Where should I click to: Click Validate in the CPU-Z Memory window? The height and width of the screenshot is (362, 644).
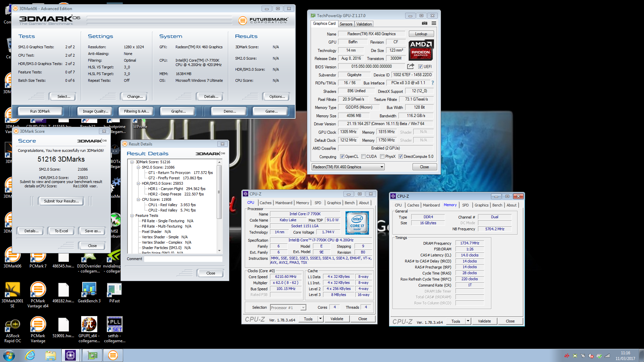tap(484, 321)
